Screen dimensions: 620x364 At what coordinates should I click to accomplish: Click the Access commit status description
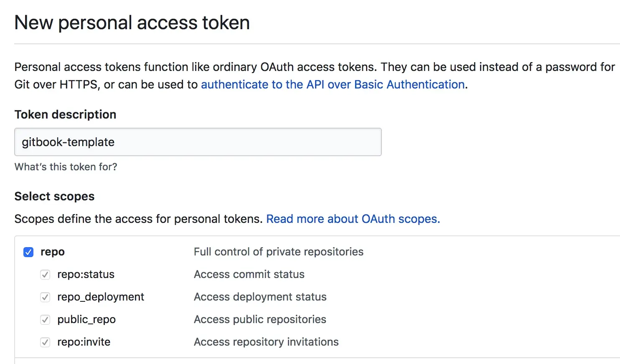(249, 274)
